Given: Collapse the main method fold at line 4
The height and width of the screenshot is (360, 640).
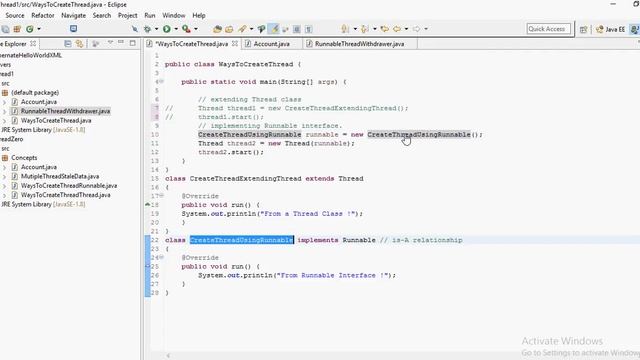Looking at the screenshot, I should pyautogui.click(x=162, y=82).
